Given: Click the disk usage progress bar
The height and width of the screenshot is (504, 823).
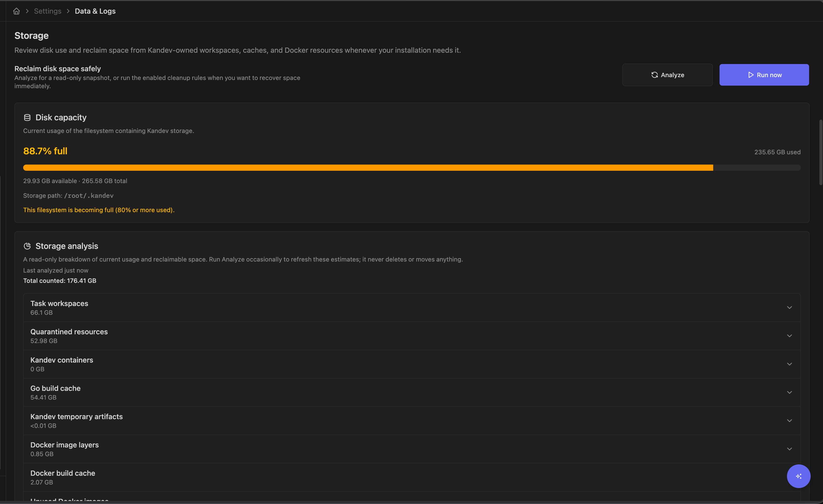Looking at the screenshot, I should pos(411,168).
